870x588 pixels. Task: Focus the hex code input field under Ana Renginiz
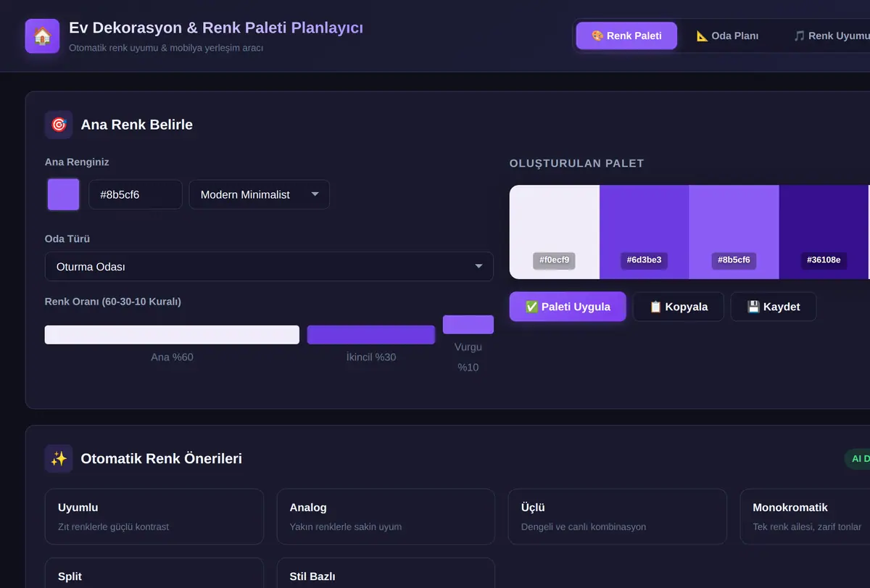tap(136, 194)
